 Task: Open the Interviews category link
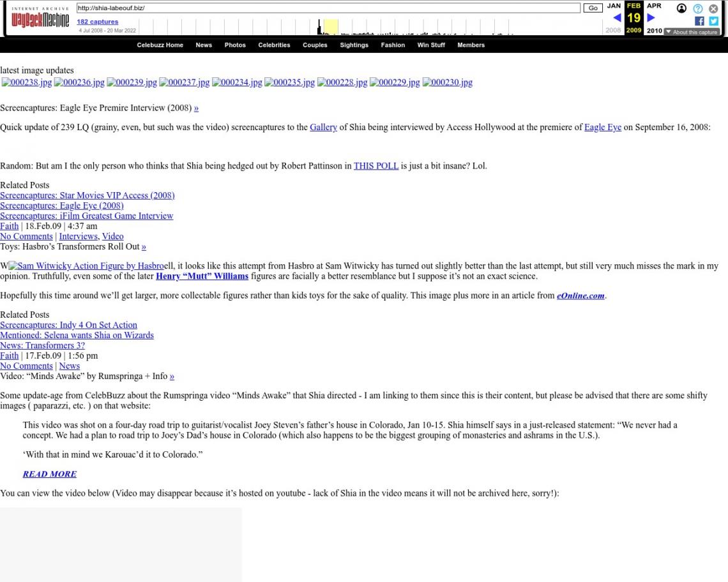[79, 236]
